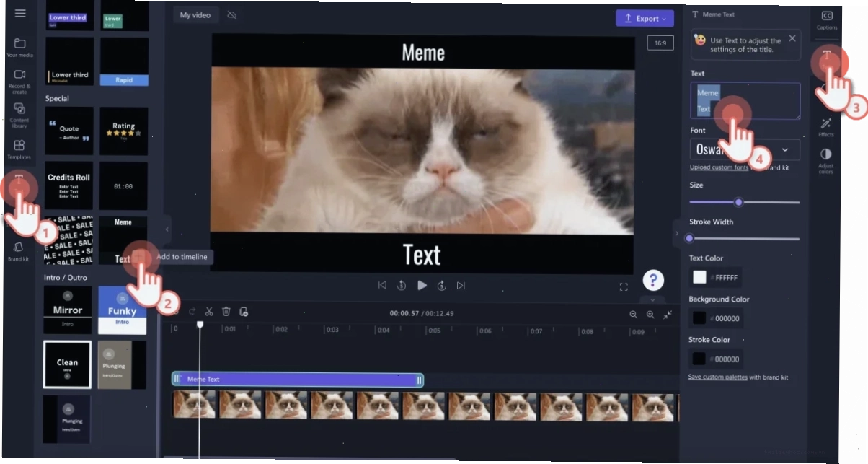Edit the Text Color hex FFFFFF
This screenshot has width=868, height=464.
(726, 278)
